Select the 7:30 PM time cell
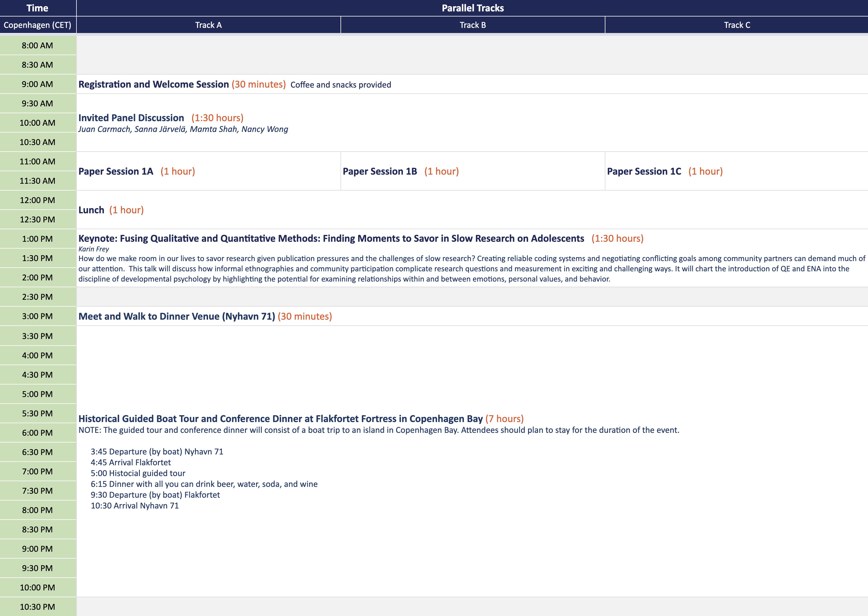 coord(38,491)
